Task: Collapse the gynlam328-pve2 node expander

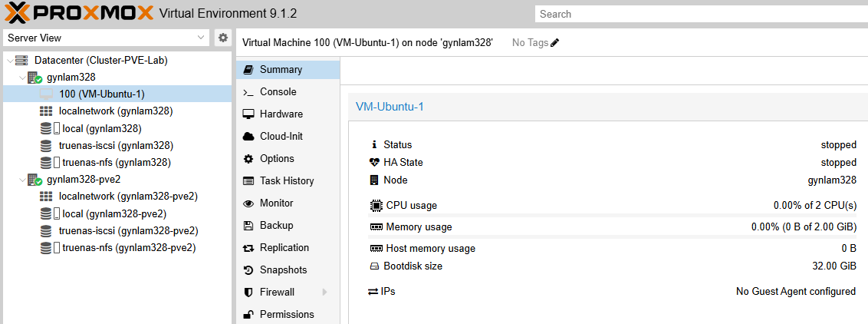Action: pyautogui.click(x=22, y=180)
